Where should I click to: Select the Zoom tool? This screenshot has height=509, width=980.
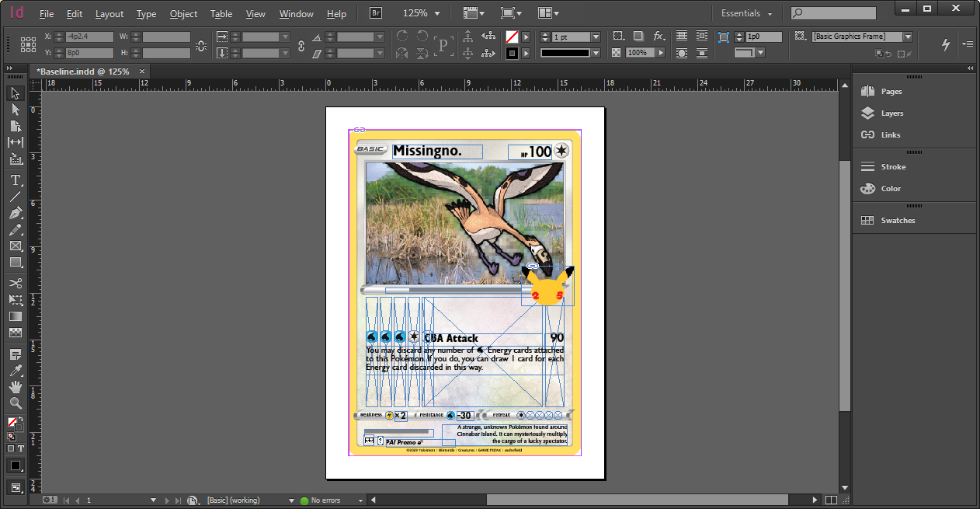click(x=16, y=403)
